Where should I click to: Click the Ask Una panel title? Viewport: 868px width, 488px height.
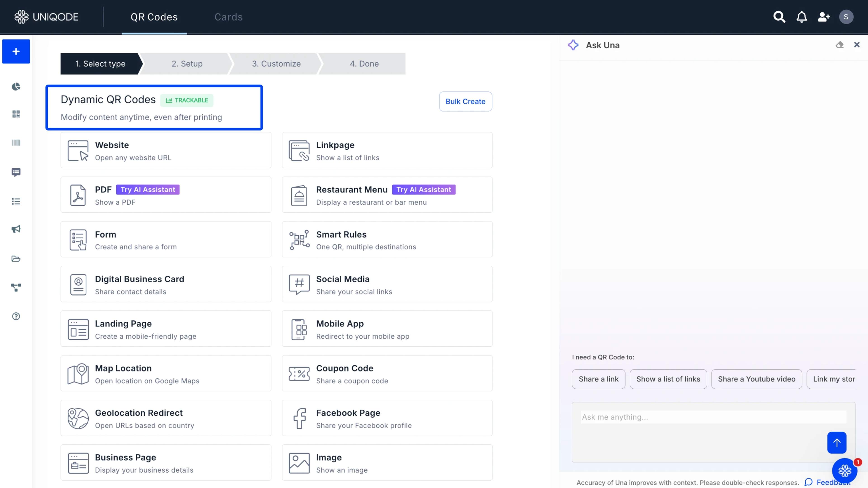[x=602, y=45]
